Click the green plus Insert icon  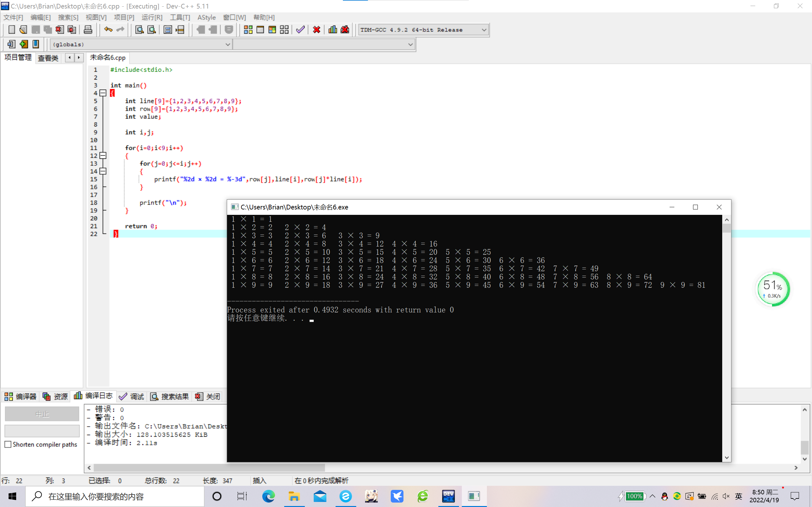pyautogui.click(x=23, y=44)
